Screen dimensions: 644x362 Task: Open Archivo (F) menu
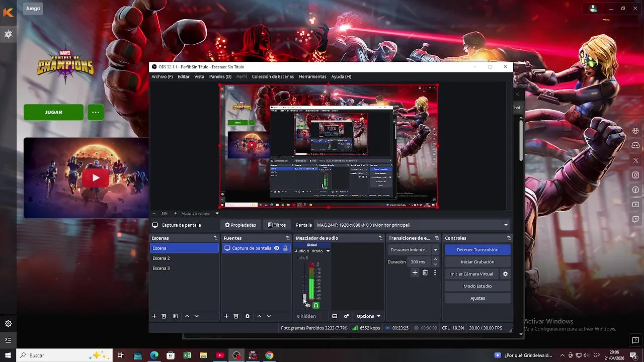click(x=162, y=76)
